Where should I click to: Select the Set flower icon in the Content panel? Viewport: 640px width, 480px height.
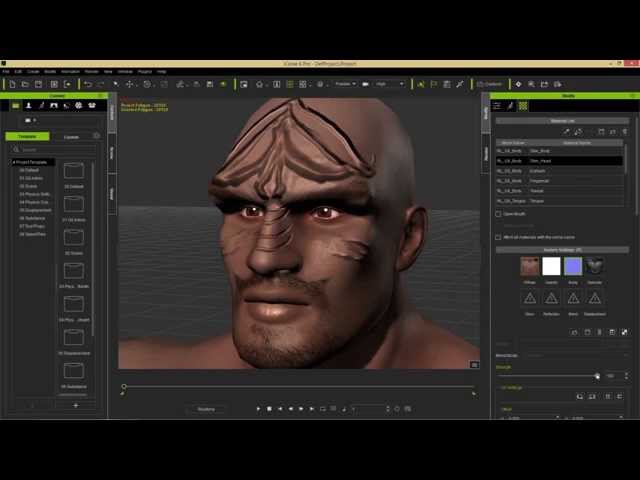click(x=79, y=106)
